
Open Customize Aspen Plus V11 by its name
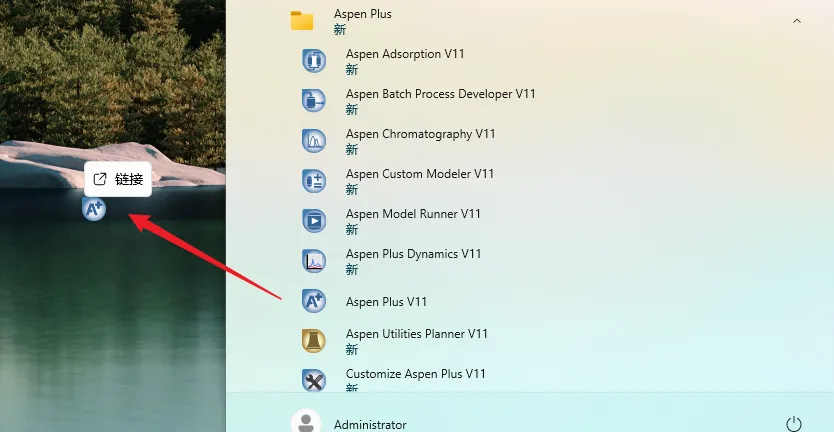point(416,374)
